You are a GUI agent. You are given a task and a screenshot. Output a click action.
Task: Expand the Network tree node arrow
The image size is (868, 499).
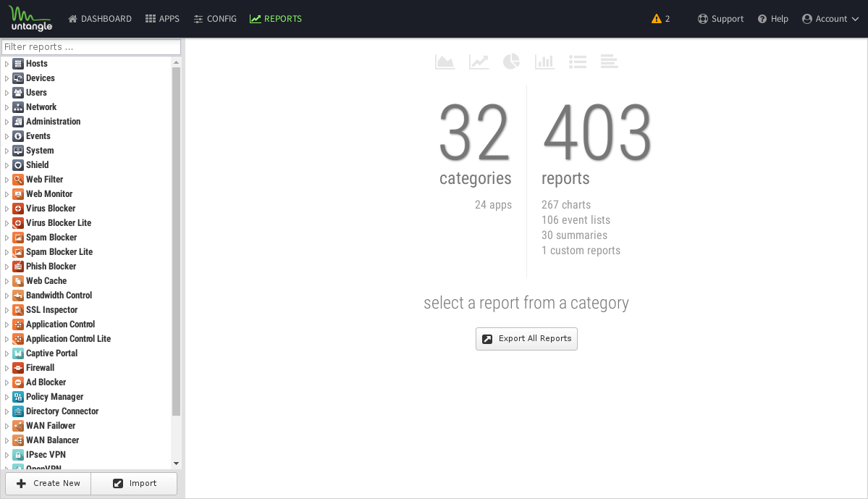pos(7,107)
